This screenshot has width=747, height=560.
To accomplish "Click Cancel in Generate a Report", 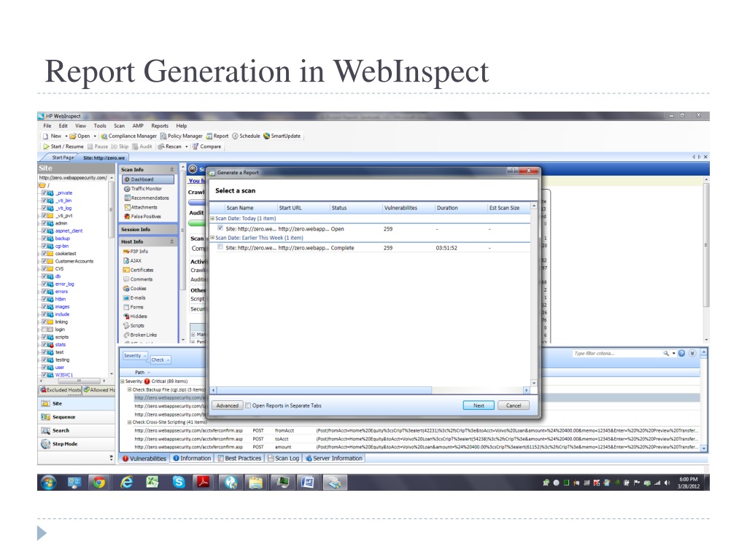I will [514, 405].
